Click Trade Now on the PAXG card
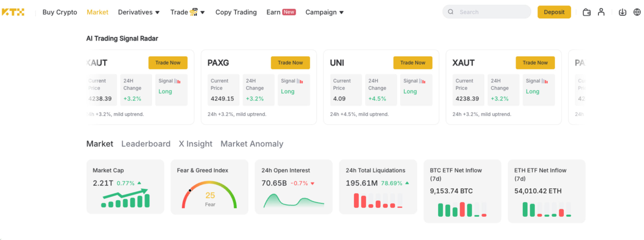 click(x=290, y=63)
